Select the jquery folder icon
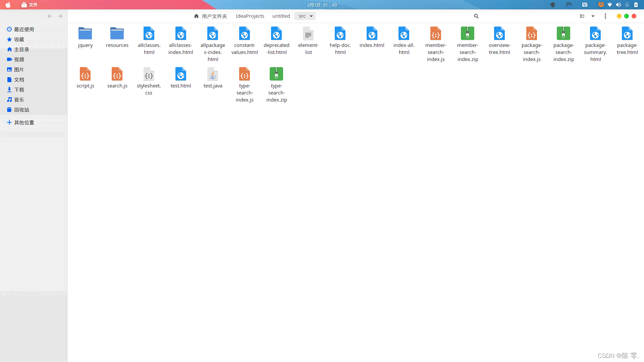Viewport: 644px width, 362px height. click(85, 34)
